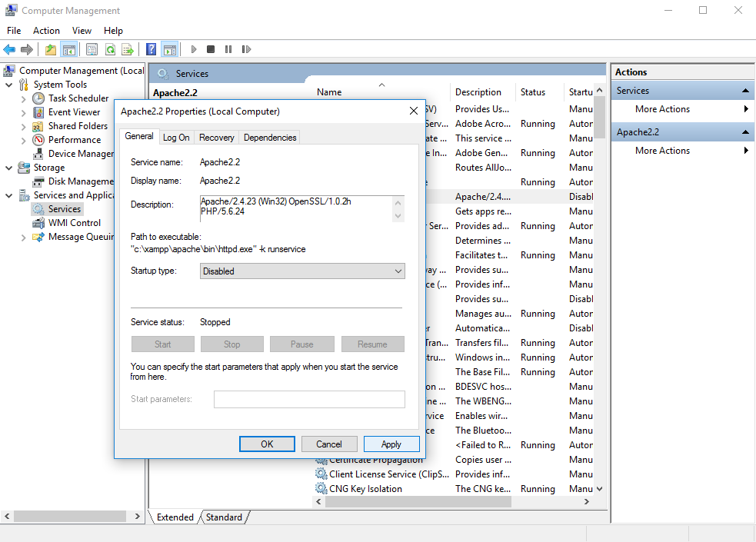Select the Services node under Services and Applications
756x542 pixels.
tap(63, 208)
